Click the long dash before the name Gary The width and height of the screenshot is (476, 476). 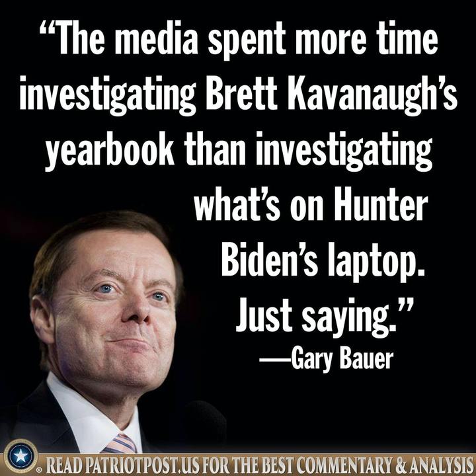(275, 360)
